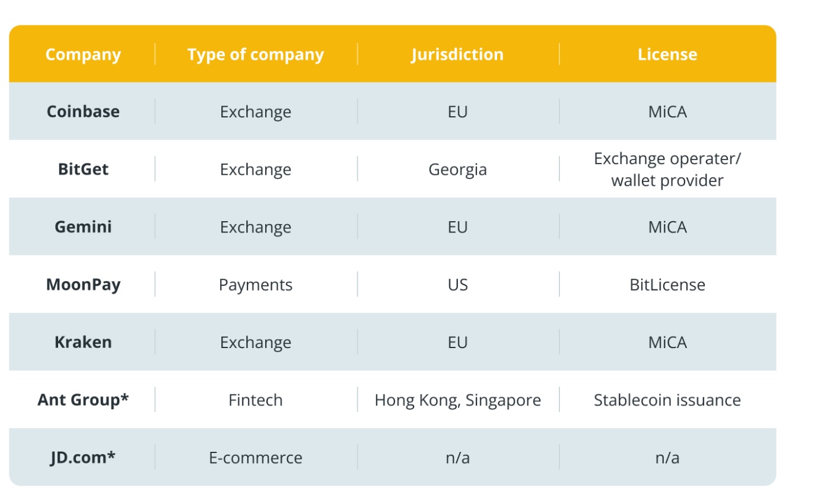Select the Stablecoin issuance cell
Screen dimensions: 821x504
[667, 400]
